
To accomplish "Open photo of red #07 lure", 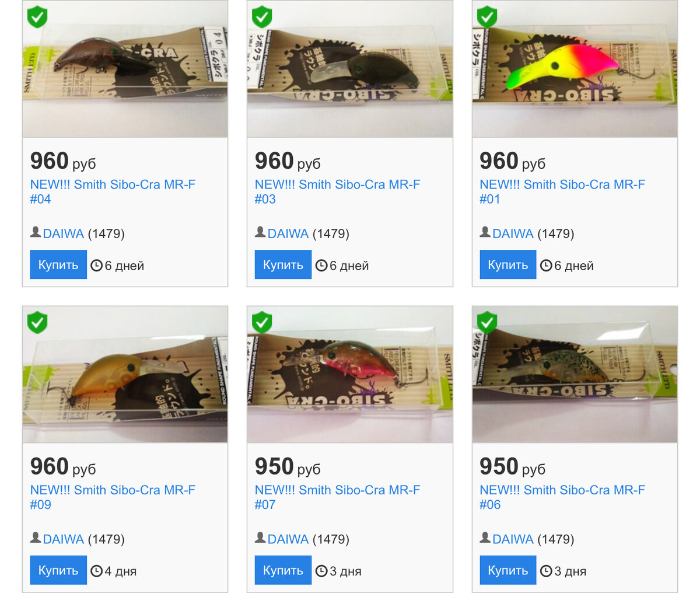I will [350, 374].
